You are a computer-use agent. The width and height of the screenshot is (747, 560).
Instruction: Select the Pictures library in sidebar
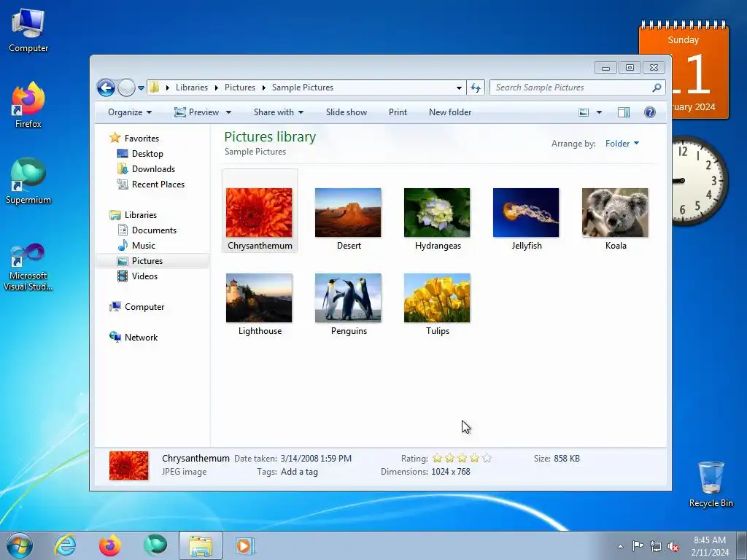pyautogui.click(x=147, y=261)
